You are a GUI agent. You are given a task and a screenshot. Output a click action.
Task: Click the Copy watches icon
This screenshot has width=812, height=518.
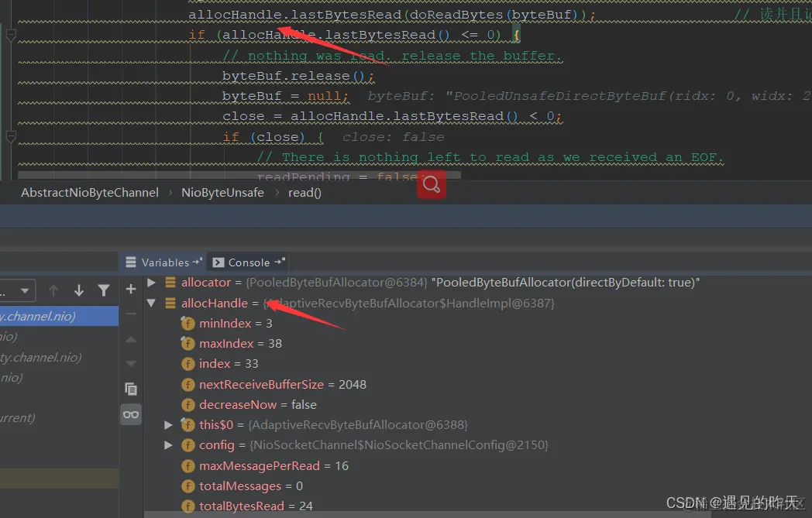click(x=131, y=389)
